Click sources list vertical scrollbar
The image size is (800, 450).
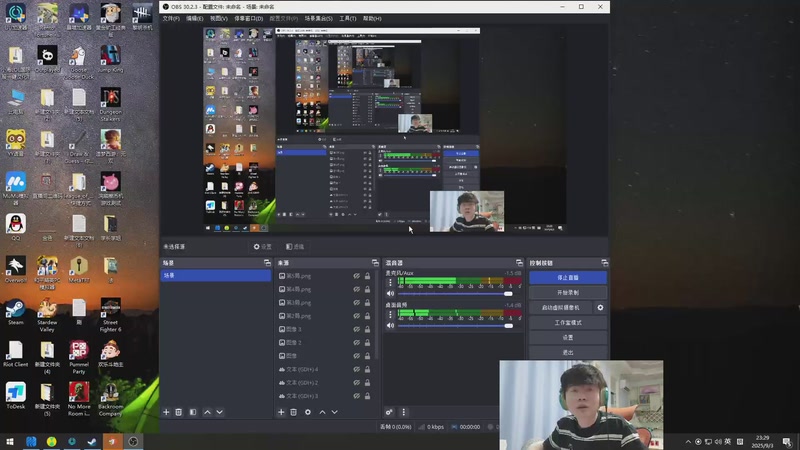(x=377, y=314)
